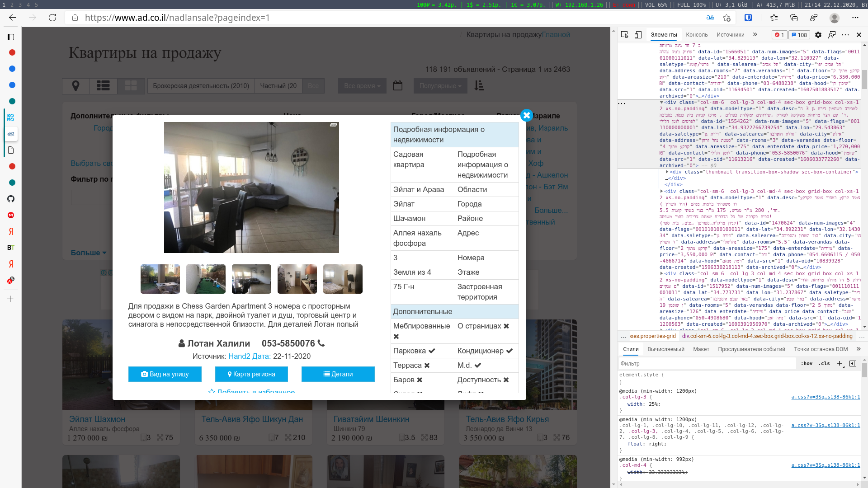Image resolution: width=868 pixels, height=488 pixels.
Task: Switch to the MEGA vertical tab
Action: coord(11,215)
